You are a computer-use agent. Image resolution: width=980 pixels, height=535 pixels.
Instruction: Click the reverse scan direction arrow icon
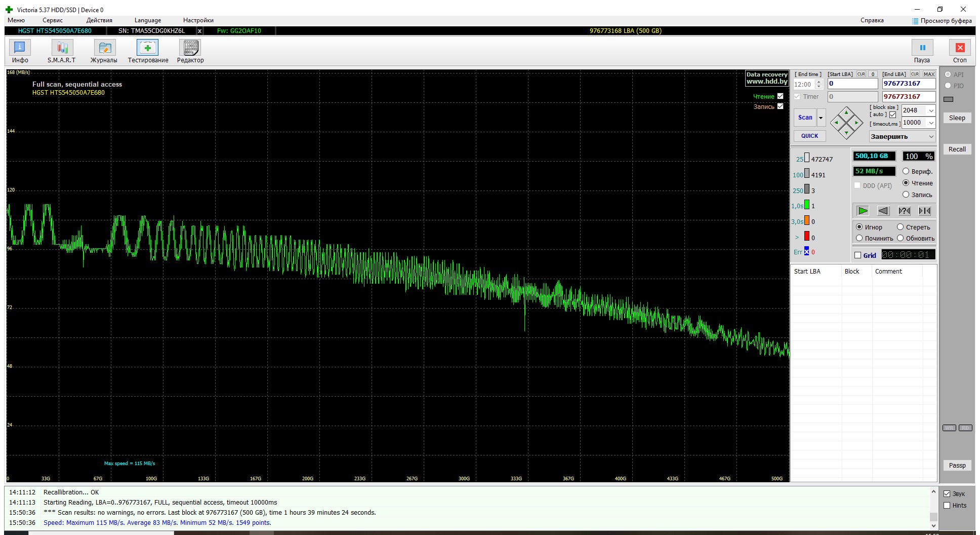(x=883, y=211)
